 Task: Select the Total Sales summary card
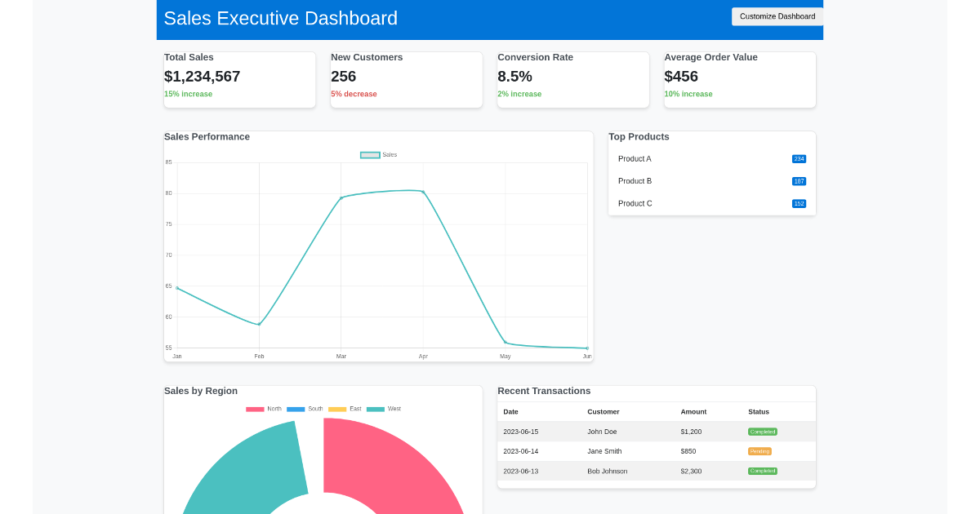pos(239,79)
